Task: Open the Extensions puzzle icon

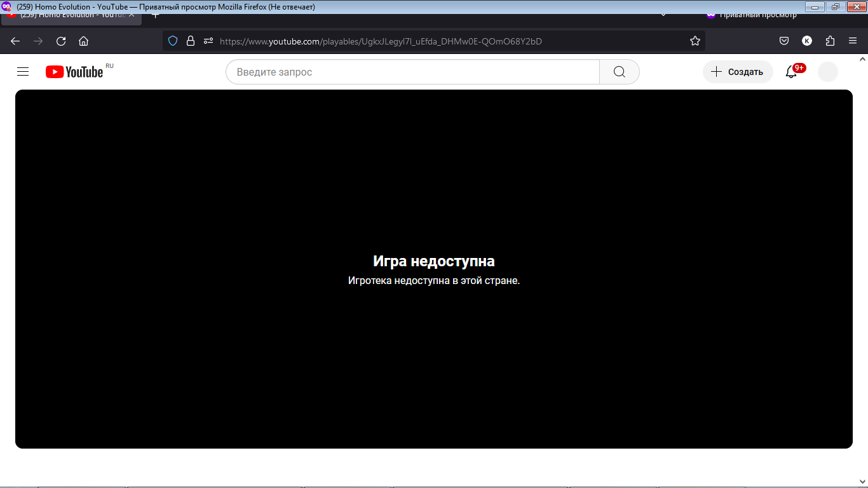Action: (830, 41)
